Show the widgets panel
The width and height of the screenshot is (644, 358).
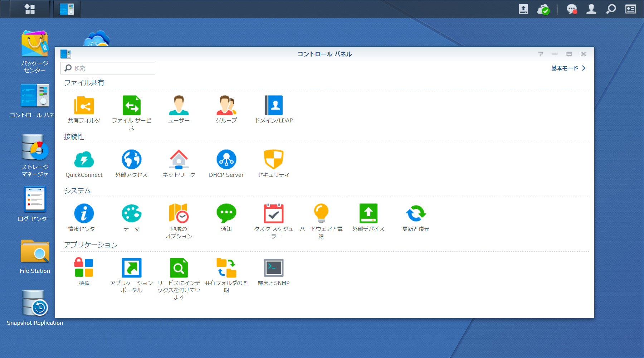[631, 9]
